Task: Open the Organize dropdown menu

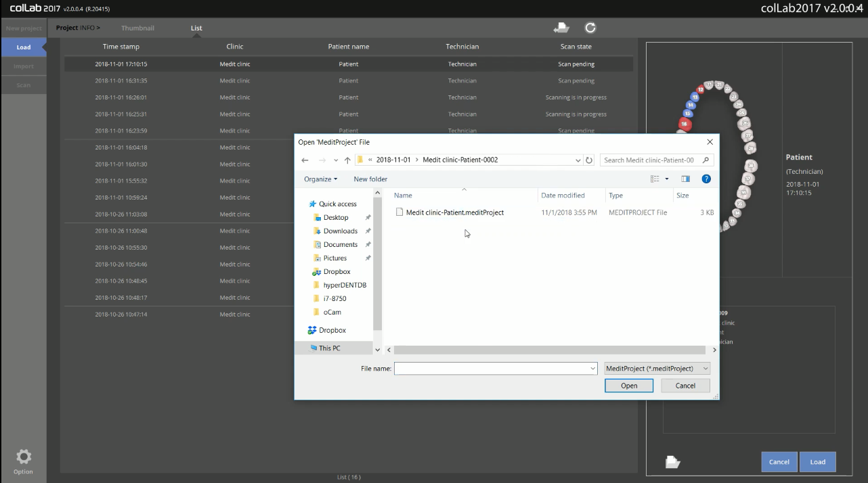Action: 320,179
